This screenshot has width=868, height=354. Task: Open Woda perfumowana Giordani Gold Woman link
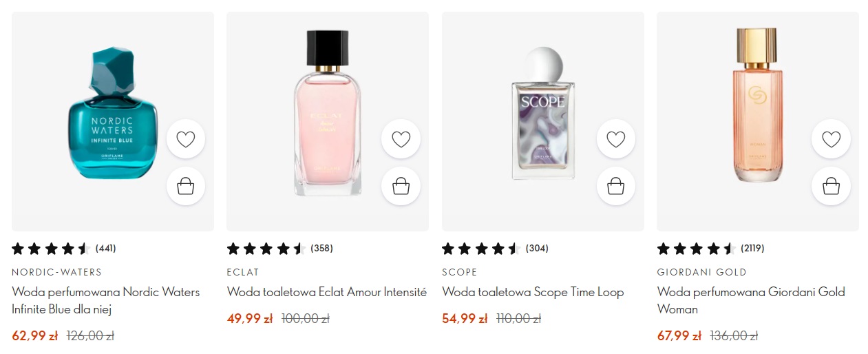tap(751, 300)
